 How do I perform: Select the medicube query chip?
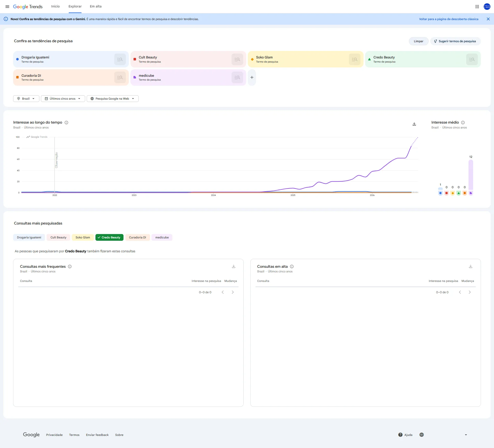[x=162, y=237]
